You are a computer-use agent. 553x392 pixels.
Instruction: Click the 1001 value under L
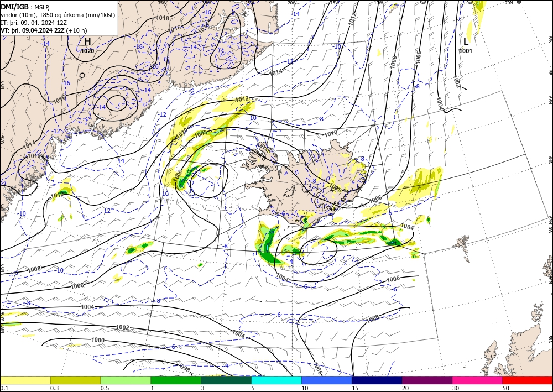466,51
